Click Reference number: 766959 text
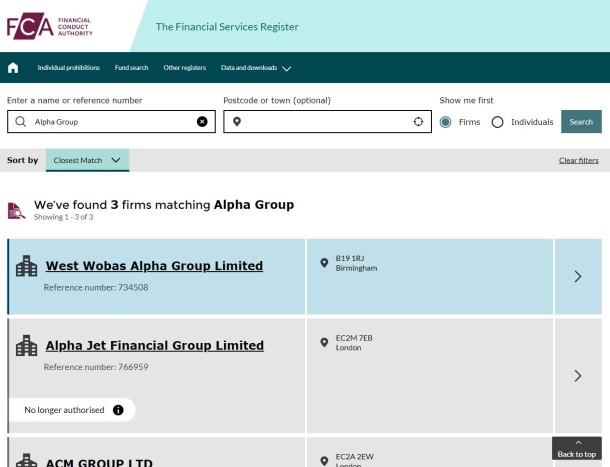Image resolution: width=610 pixels, height=467 pixels. pos(96,367)
